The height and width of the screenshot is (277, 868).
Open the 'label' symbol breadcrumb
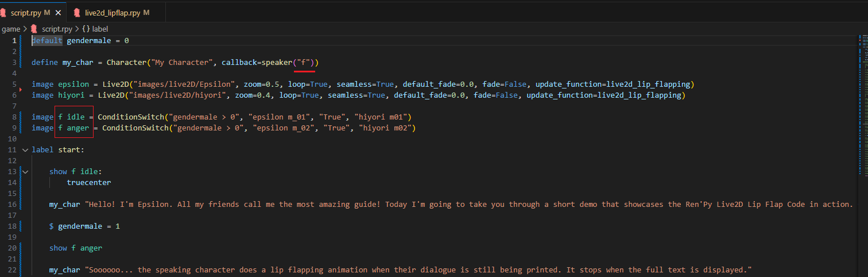coord(100,28)
